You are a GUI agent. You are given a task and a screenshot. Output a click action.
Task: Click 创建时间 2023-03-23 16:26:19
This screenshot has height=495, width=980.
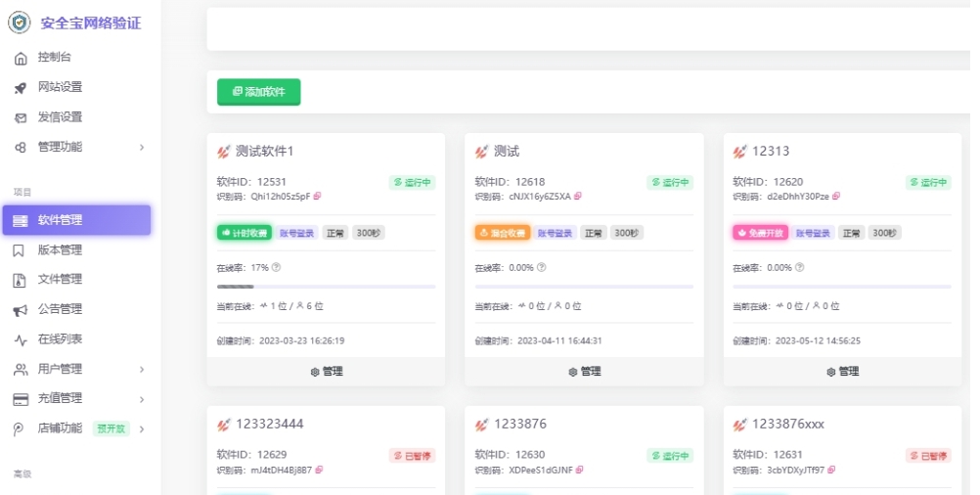281,340
